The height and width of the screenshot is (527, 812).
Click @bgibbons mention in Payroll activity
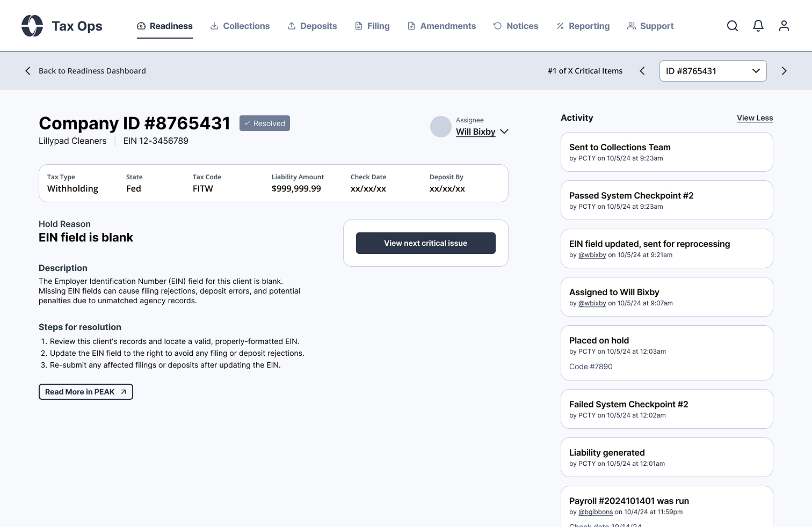click(595, 512)
